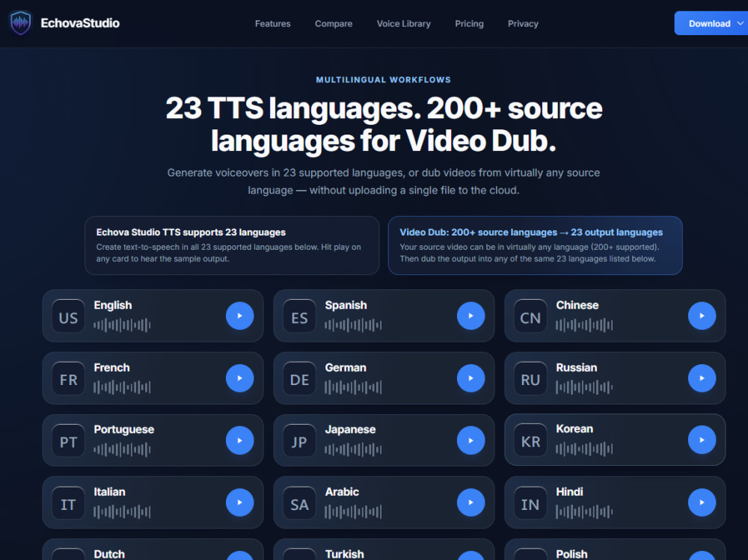The width and height of the screenshot is (748, 560).
Task: Click the EchovaStudio shield logo icon
Action: 20,23
